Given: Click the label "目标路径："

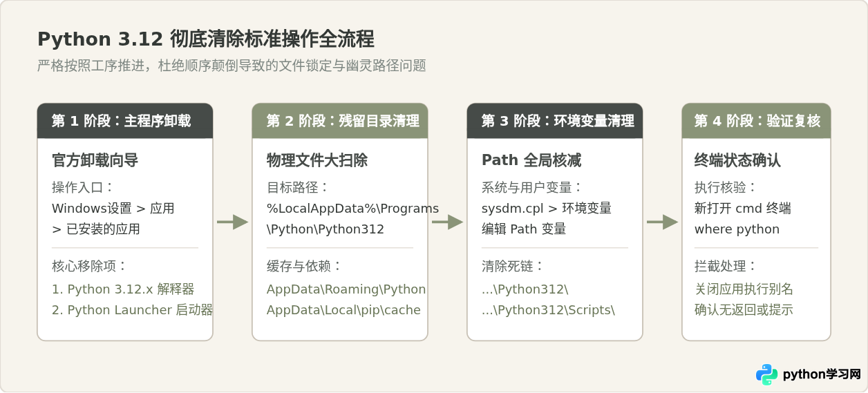Looking at the screenshot, I should click(x=298, y=187).
